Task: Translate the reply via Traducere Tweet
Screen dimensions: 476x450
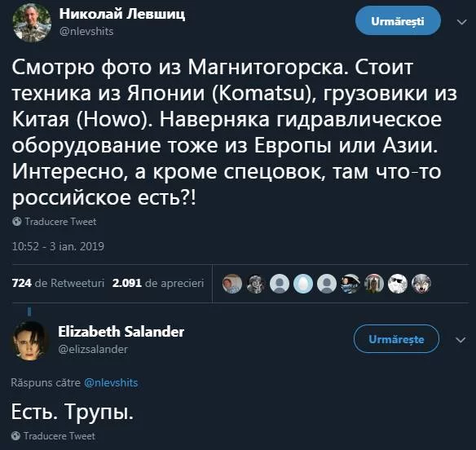Action: click(x=59, y=436)
